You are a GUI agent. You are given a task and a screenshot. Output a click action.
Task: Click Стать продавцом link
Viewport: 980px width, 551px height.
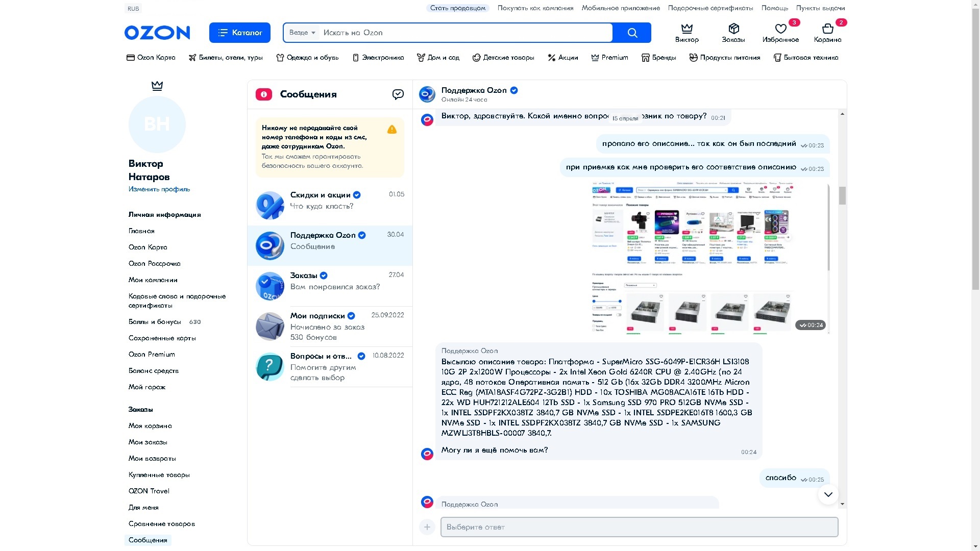pos(457,8)
